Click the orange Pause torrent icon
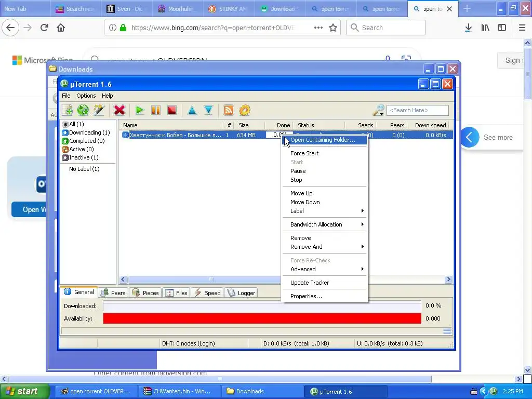This screenshot has width=532, height=399. (x=156, y=110)
